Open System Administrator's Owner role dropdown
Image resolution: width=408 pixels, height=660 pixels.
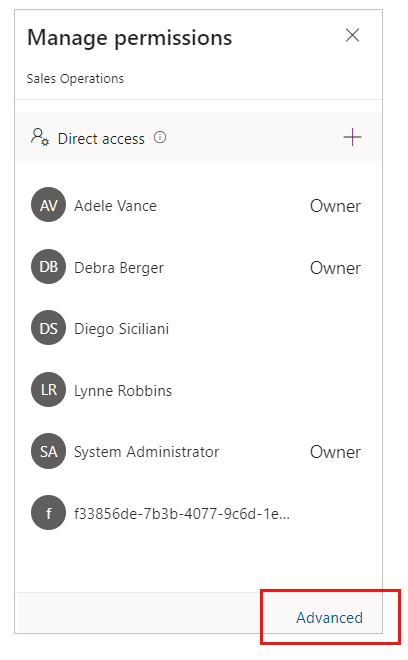[x=335, y=452]
